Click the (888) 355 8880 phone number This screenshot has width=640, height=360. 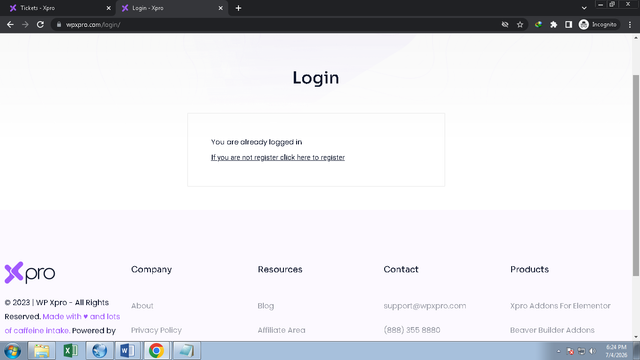click(412, 330)
